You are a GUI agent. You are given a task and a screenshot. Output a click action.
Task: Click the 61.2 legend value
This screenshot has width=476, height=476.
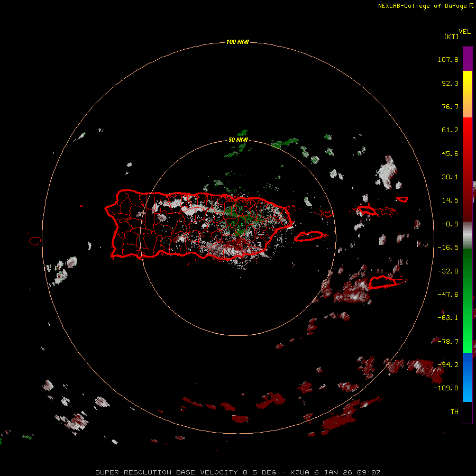pos(450,130)
